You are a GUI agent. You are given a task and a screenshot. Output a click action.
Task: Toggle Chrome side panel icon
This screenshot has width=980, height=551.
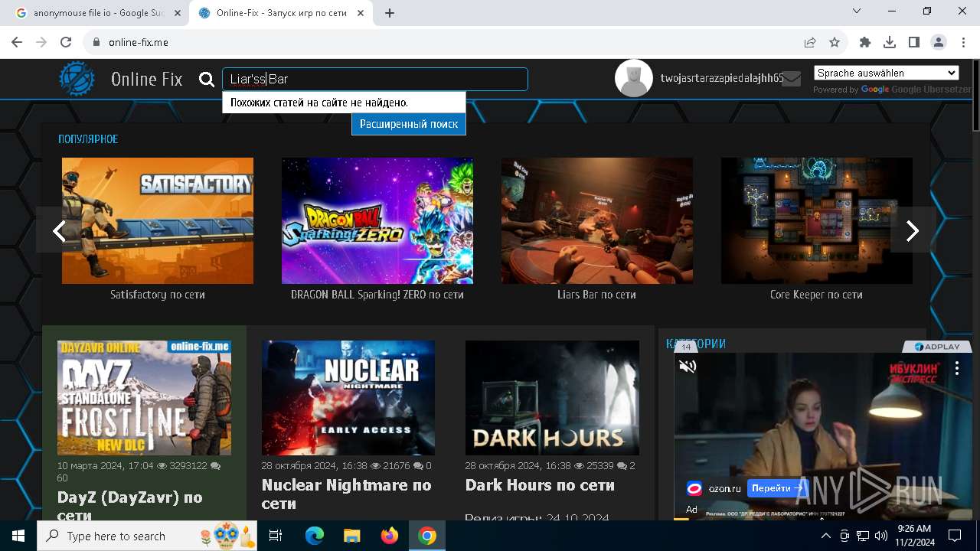point(914,43)
